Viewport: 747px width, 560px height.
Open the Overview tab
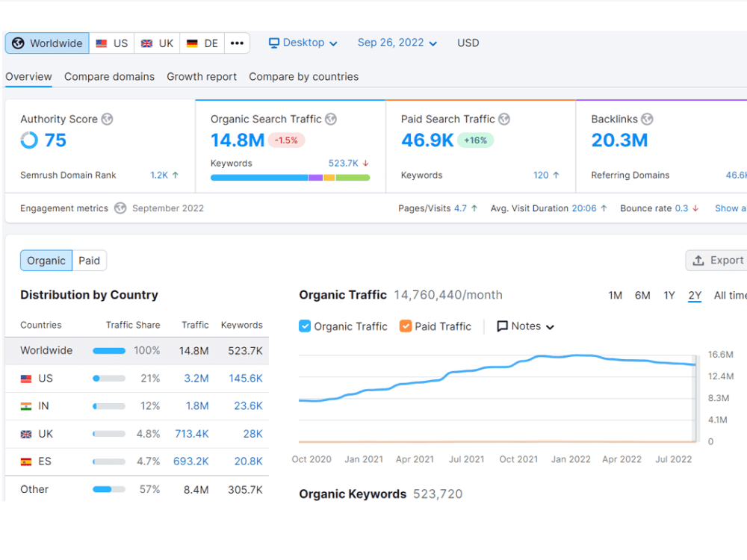(x=28, y=77)
